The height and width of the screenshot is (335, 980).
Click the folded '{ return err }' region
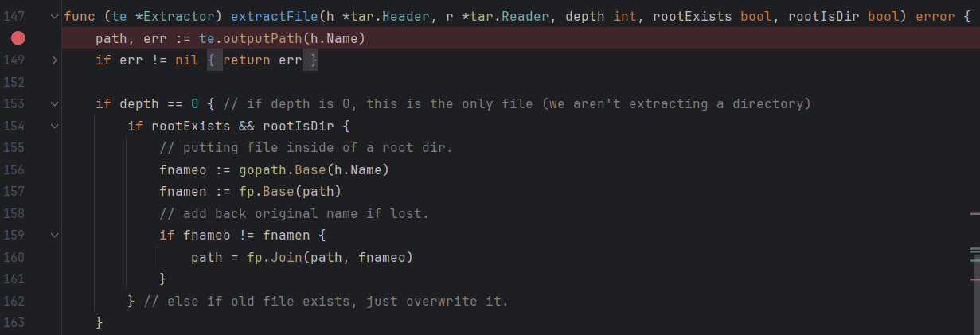(x=263, y=60)
